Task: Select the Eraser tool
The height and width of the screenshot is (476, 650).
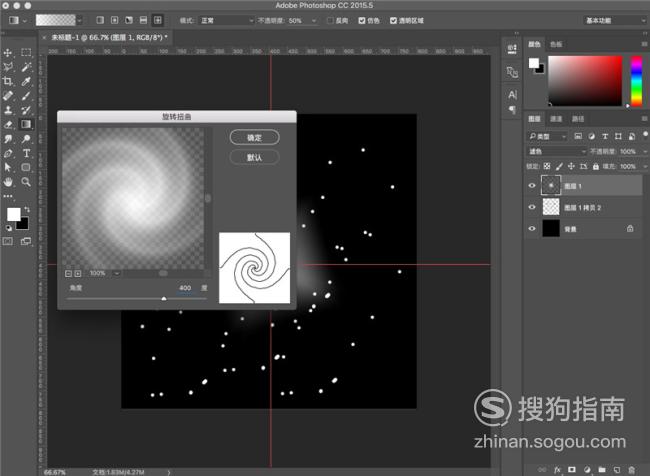Action: 8,124
